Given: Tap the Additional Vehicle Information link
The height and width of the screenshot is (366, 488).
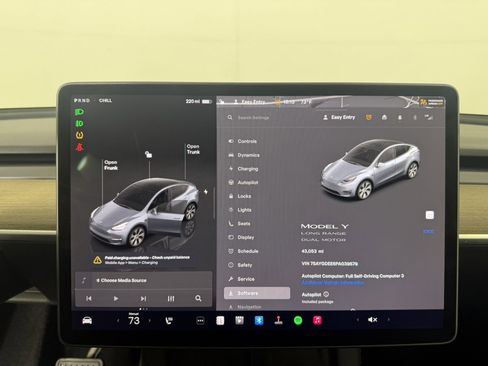Looking at the screenshot, I should click(x=333, y=283).
